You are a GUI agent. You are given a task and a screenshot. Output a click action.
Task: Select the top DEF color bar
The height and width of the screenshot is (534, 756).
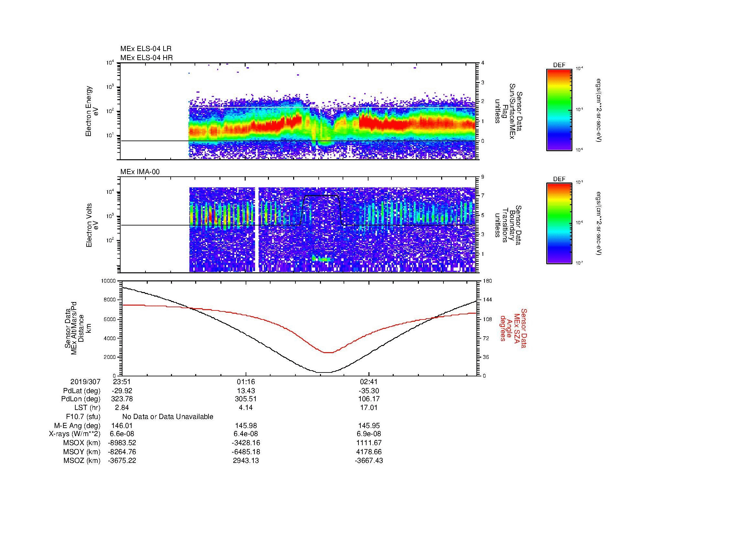(x=559, y=110)
